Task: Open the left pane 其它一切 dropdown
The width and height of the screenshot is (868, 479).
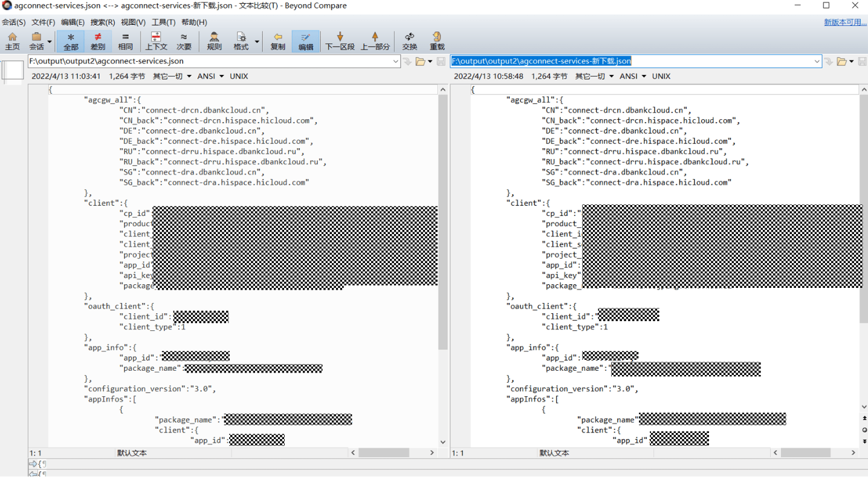Action: 172,76
